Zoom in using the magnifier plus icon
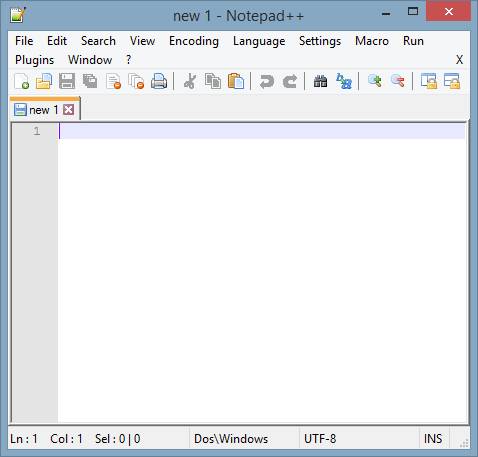Screen dimensions: 478x457 tap(375, 81)
